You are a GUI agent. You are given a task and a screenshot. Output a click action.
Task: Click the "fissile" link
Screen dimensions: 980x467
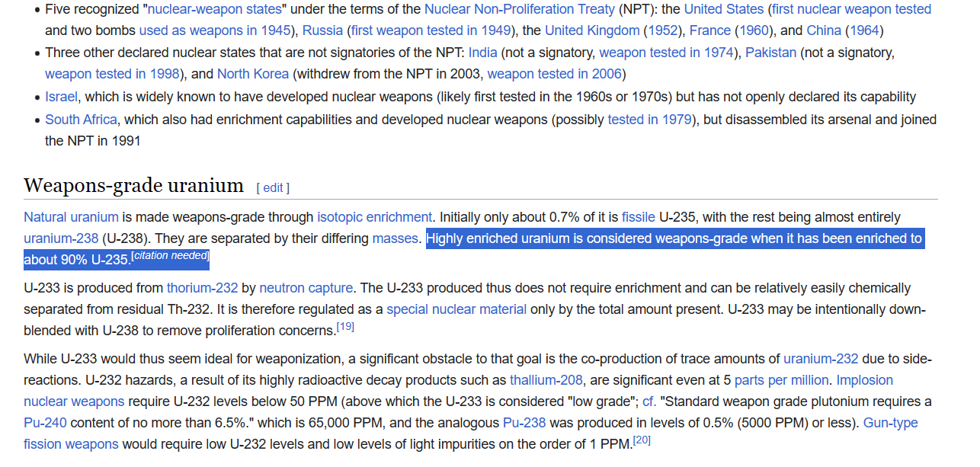pos(639,217)
